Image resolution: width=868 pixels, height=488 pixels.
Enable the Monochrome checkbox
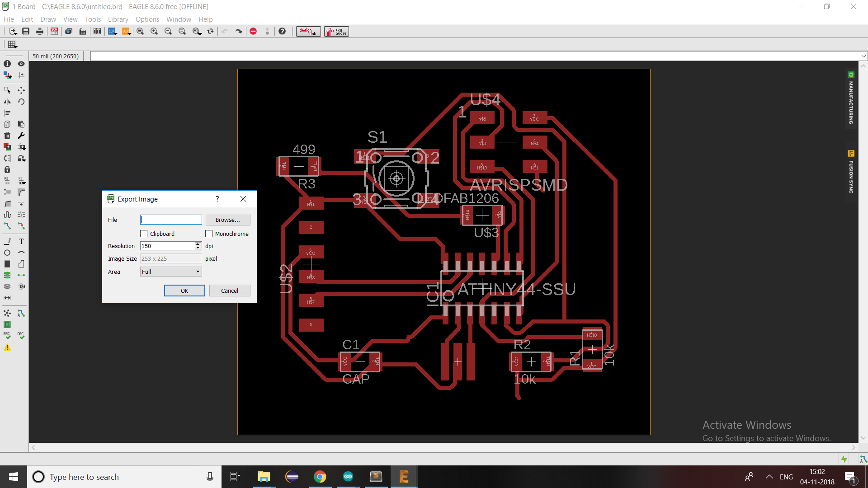209,234
